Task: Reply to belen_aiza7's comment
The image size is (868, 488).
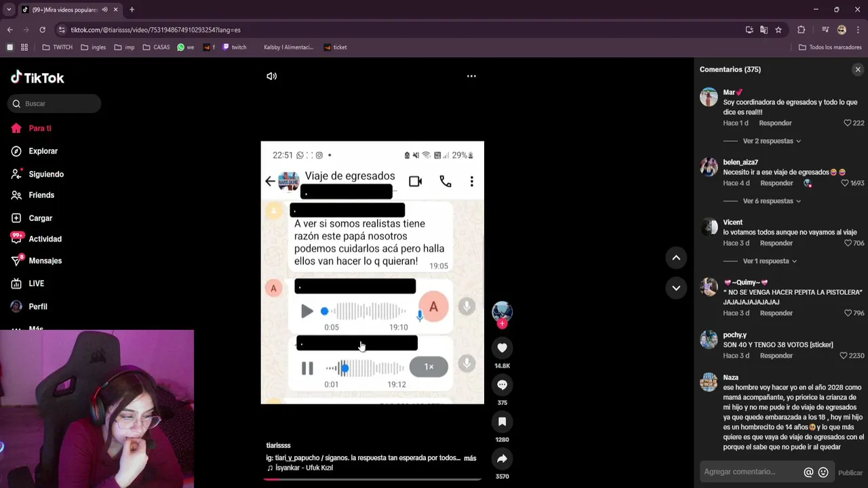Action: [x=776, y=183]
